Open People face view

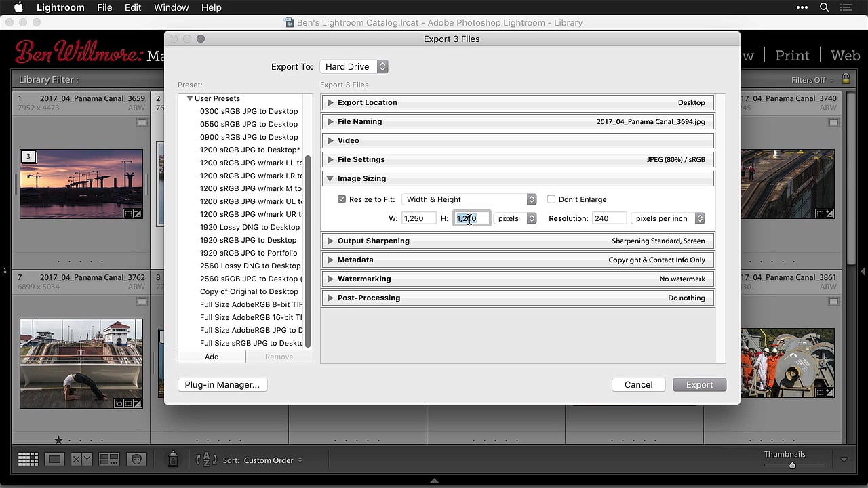click(136, 460)
